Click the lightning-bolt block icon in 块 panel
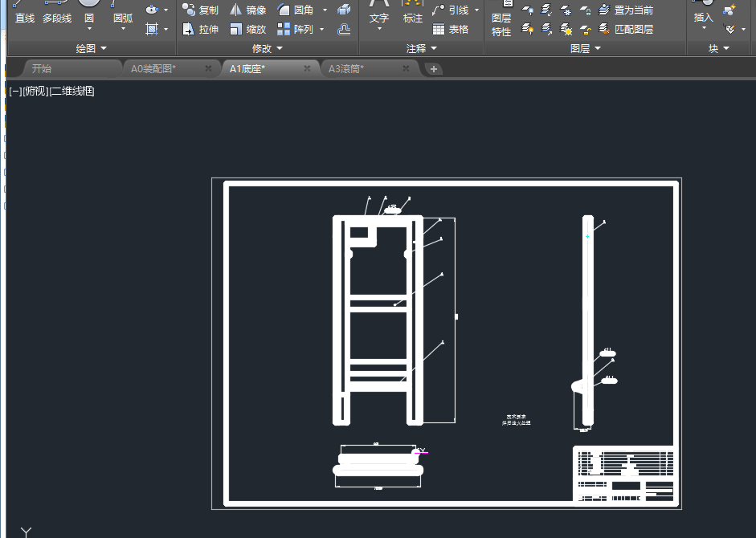 click(729, 10)
